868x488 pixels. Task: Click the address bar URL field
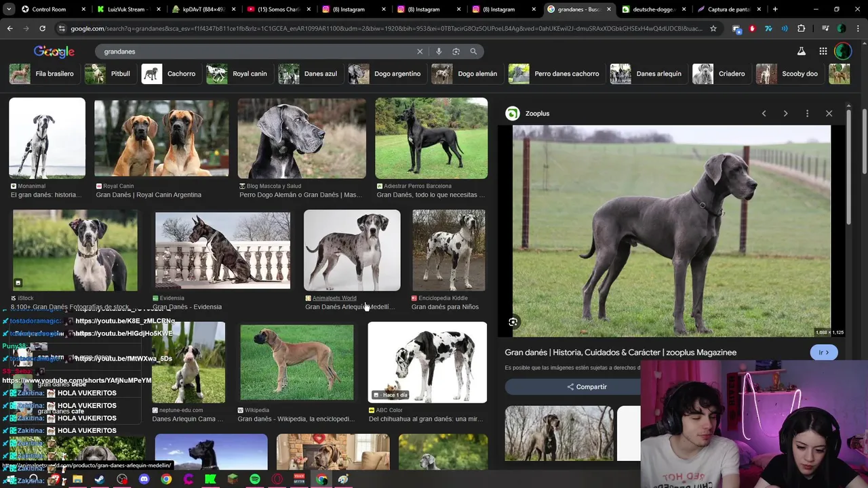(x=387, y=28)
